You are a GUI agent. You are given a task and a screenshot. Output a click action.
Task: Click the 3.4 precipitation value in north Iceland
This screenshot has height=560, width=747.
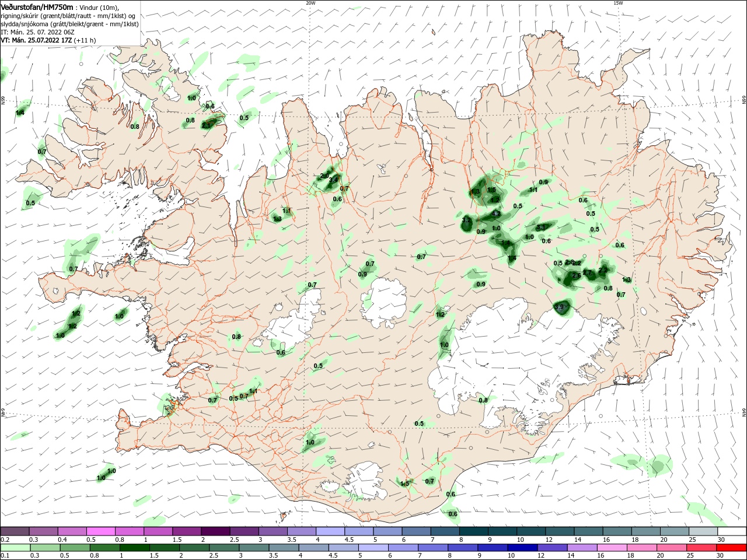pyautogui.click(x=334, y=180)
